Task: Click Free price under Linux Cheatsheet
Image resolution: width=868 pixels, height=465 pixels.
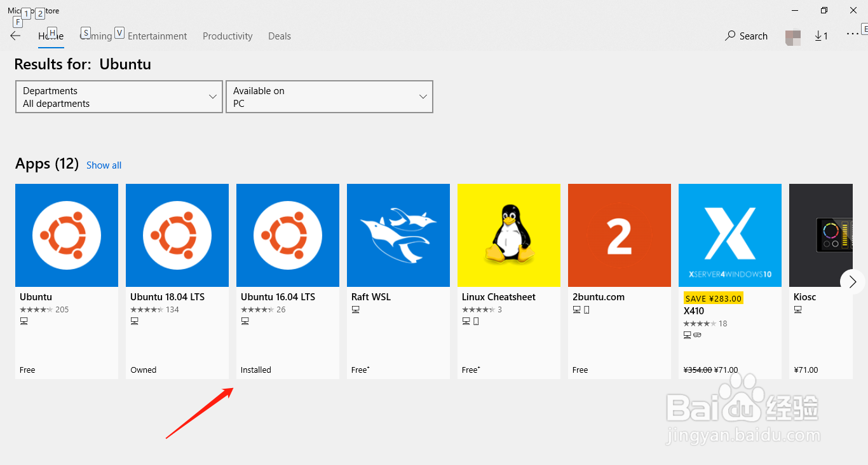Action: tap(471, 370)
